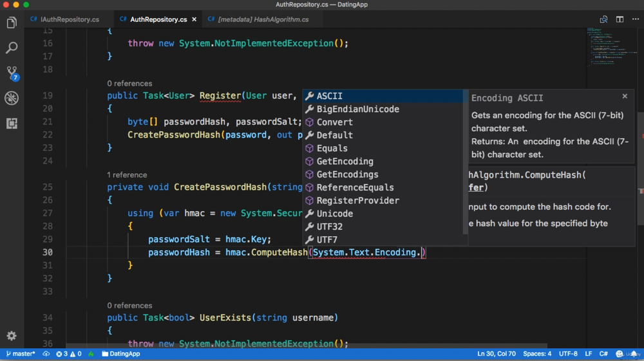Open the Debug view in activity bar
This screenshot has height=361, width=644.
click(12, 98)
